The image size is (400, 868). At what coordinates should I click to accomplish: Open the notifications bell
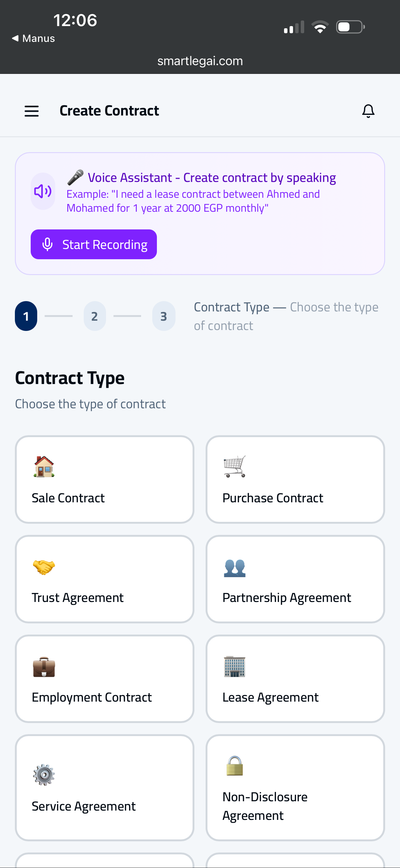click(x=368, y=111)
